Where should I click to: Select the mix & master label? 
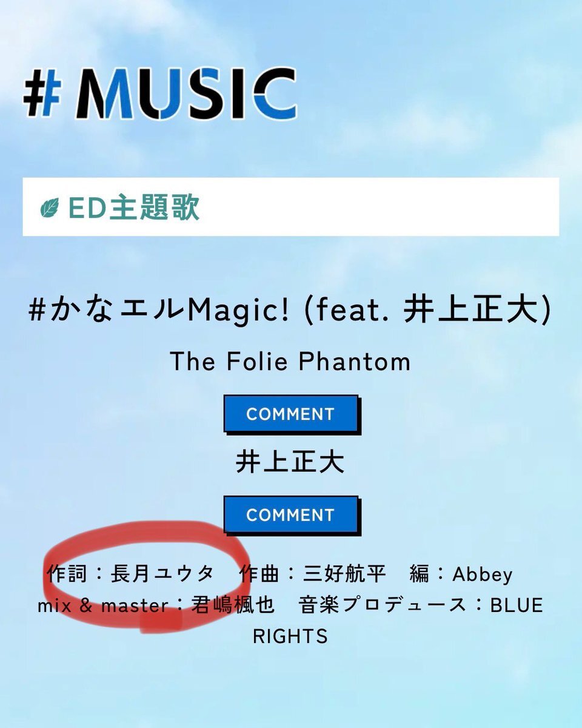(x=102, y=605)
